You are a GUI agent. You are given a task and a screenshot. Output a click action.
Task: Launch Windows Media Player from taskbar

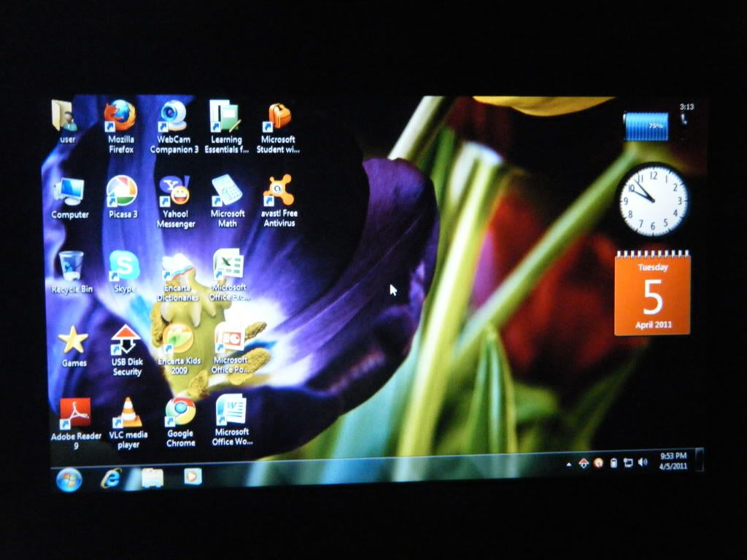(x=193, y=476)
